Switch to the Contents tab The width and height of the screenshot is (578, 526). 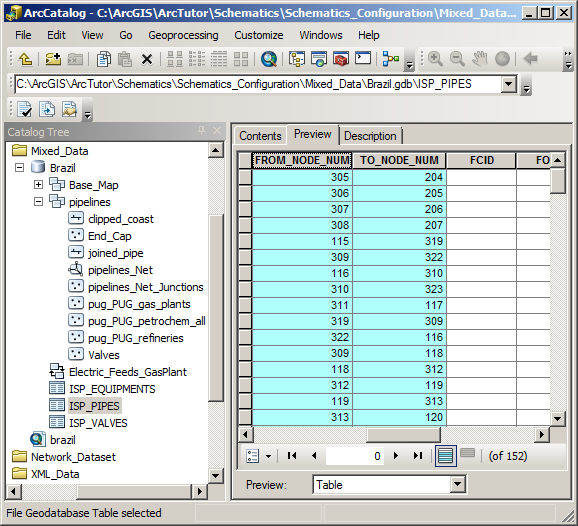pyautogui.click(x=260, y=136)
